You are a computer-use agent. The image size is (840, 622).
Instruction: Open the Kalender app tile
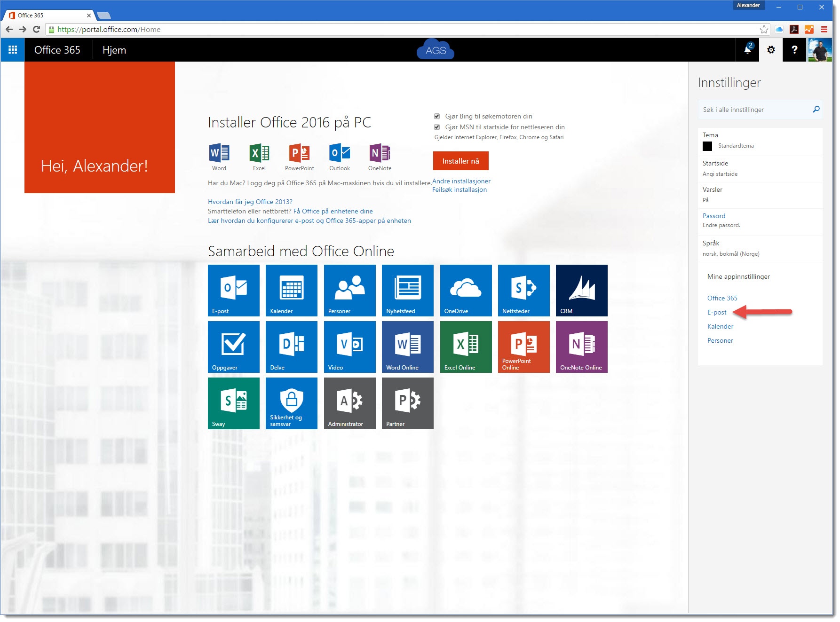tap(292, 291)
